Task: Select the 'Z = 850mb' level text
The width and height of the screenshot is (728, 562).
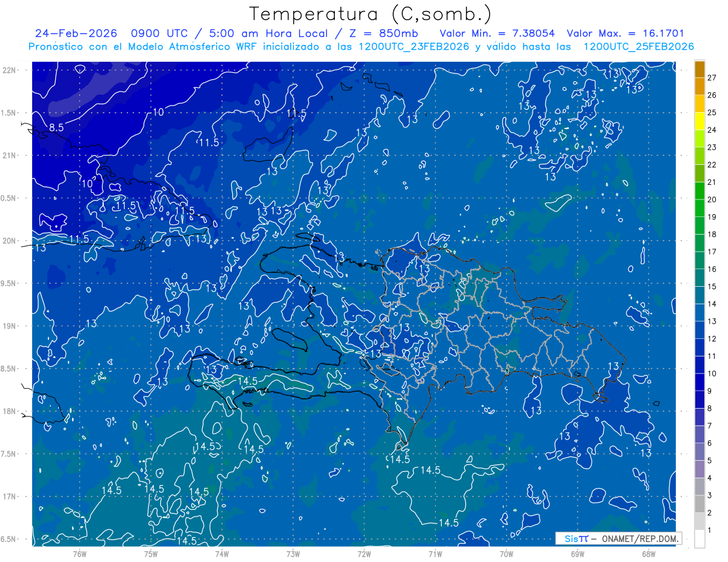Action: click(383, 33)
